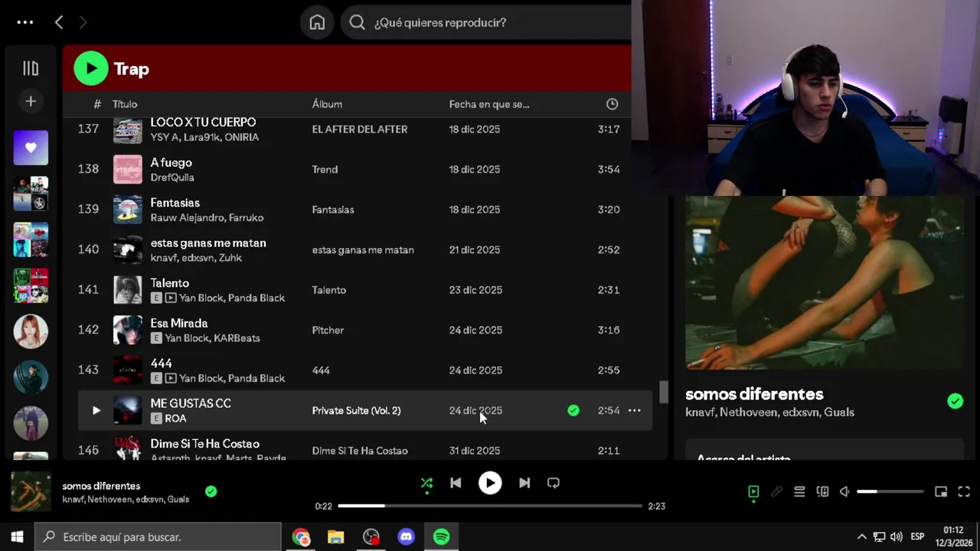Adjust the volume slider
Viewport: 980px width, 551px height.
[890, 491]
